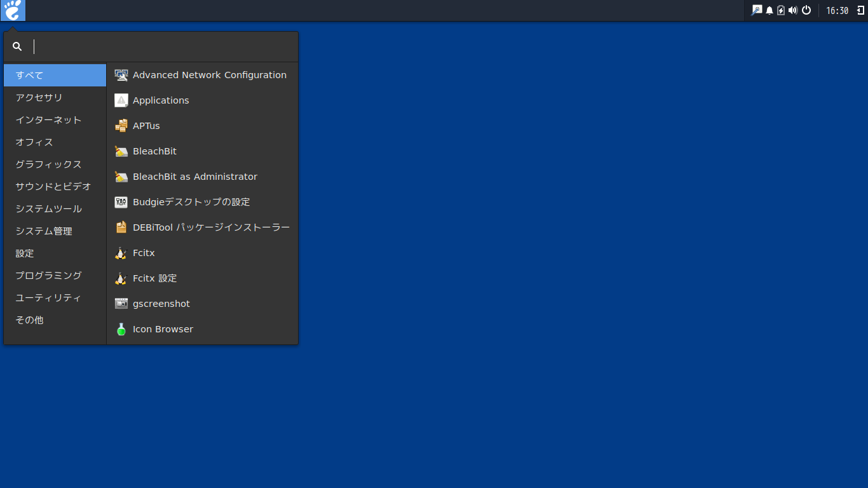Launch Fcitx by its text label

coord(144,253)
